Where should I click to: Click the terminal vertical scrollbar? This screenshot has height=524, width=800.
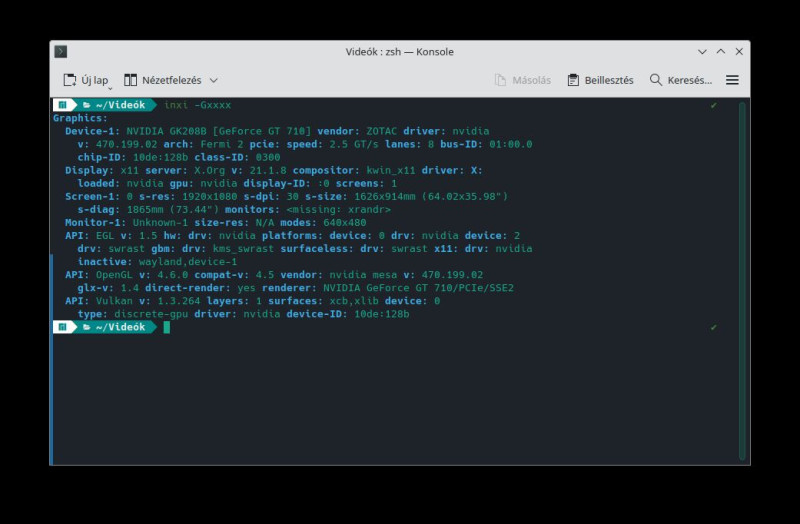742,281
